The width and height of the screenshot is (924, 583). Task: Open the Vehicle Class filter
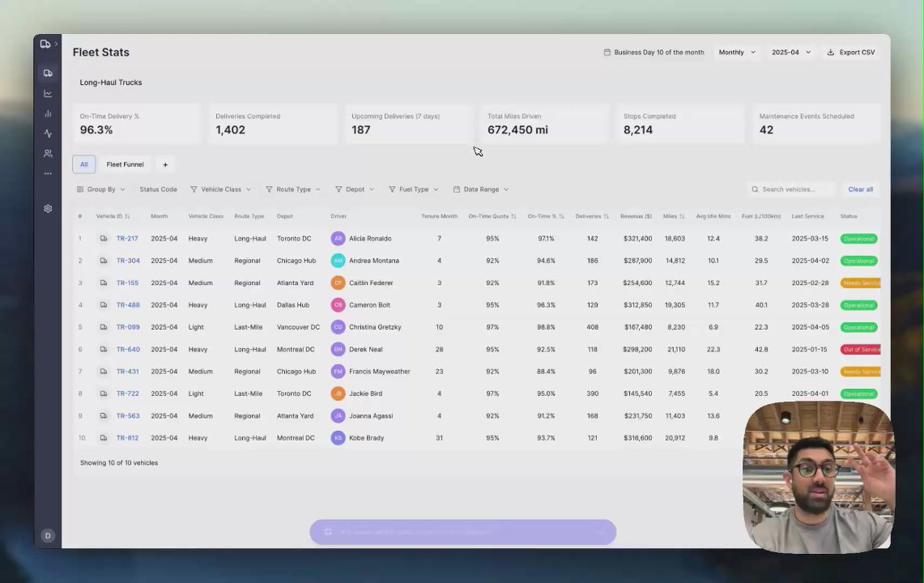tap(220, 189)
